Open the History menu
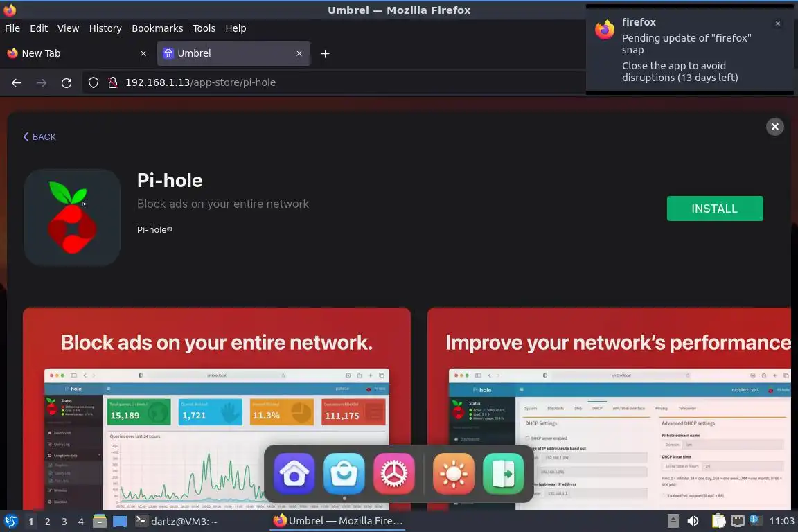 point(105,28)
